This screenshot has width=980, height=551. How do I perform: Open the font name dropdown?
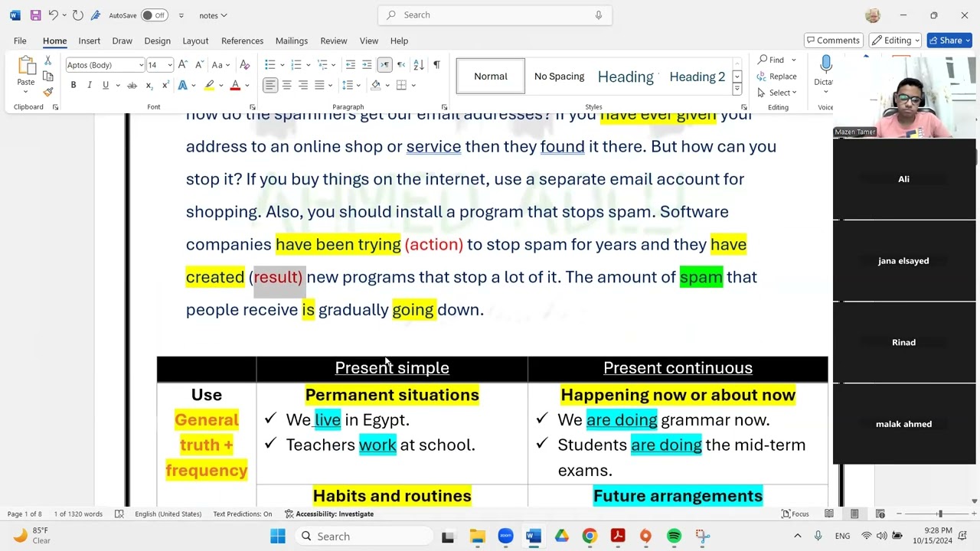pos(141,65)
